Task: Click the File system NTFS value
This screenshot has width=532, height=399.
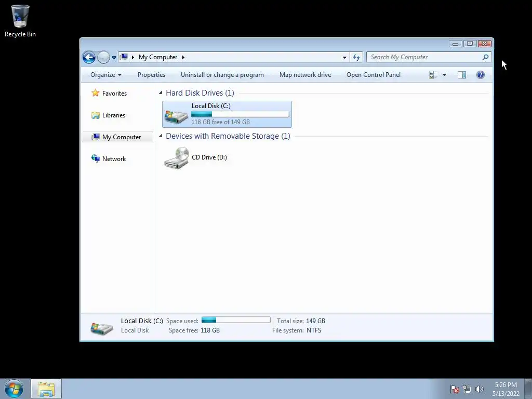Action: click(x=314, y=330)
